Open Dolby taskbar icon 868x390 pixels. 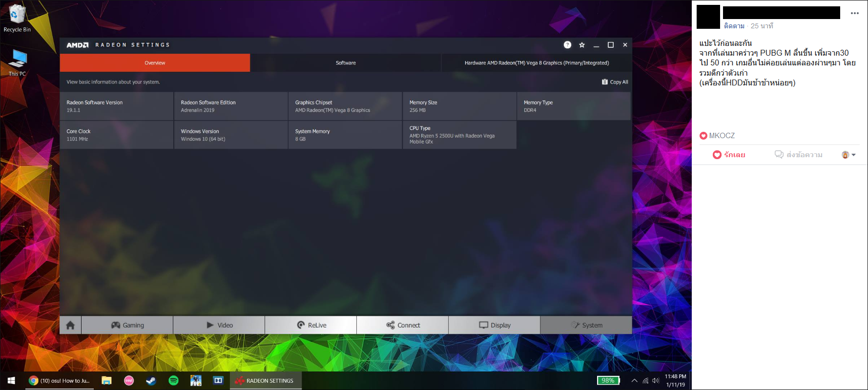(218, 381)
